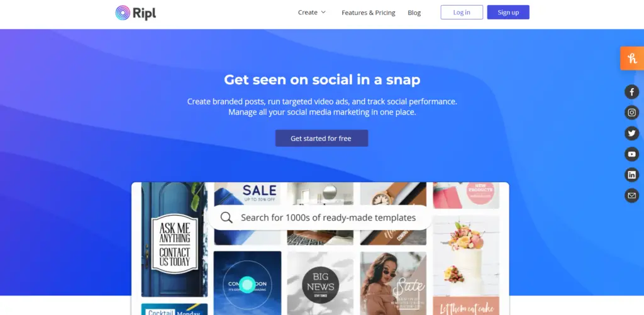The width and height of the screenshot is (644, 315).
Task: Open the Twitter bird icon
Action: click(631, 133)
